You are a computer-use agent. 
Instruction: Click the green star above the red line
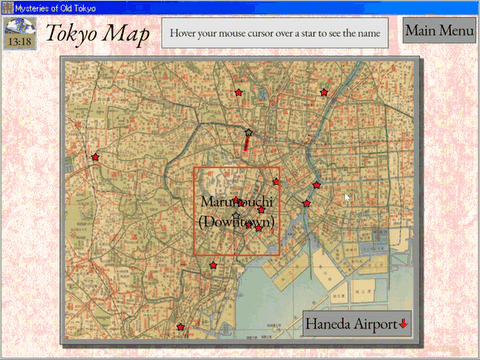pos(248,132)
